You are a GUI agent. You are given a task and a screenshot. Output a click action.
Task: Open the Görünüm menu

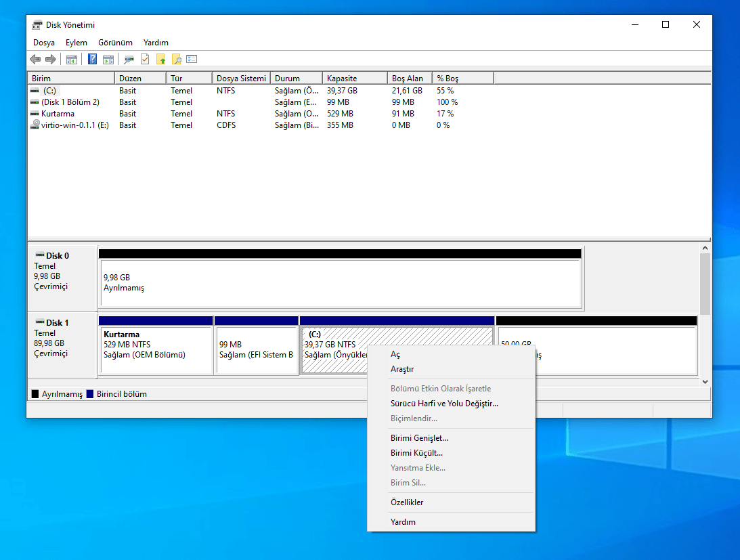pos(115,43)
